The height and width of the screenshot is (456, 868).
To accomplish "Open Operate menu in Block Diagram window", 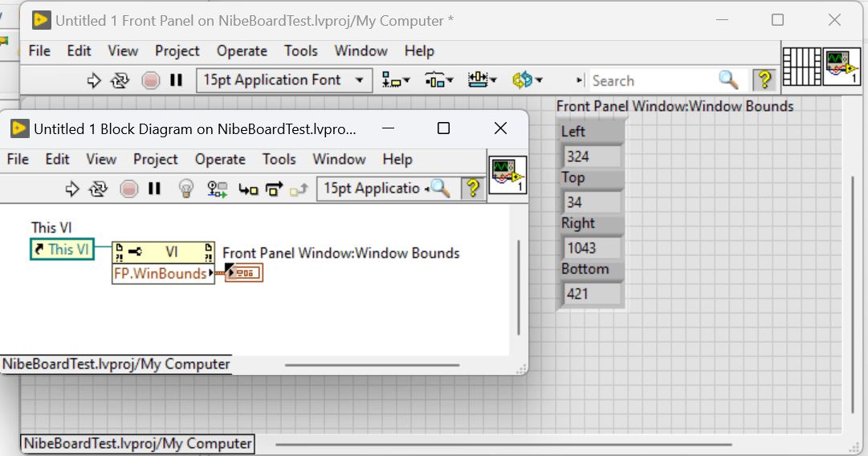I will [220, 160].
